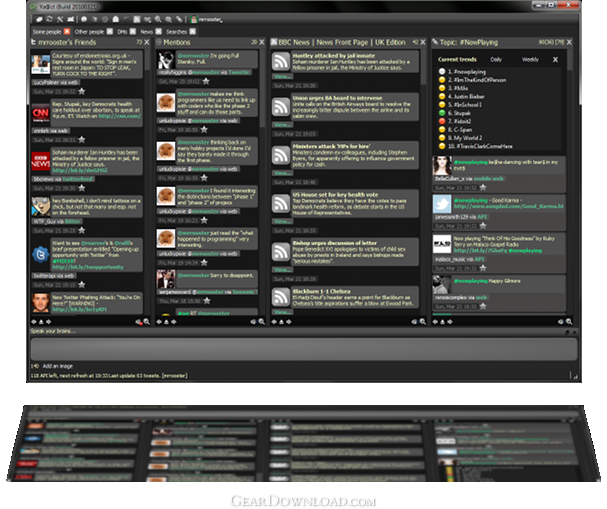Screen dimensions: 607x509
Task: Close the Some people tab with its red X
Action: [67, 31]
